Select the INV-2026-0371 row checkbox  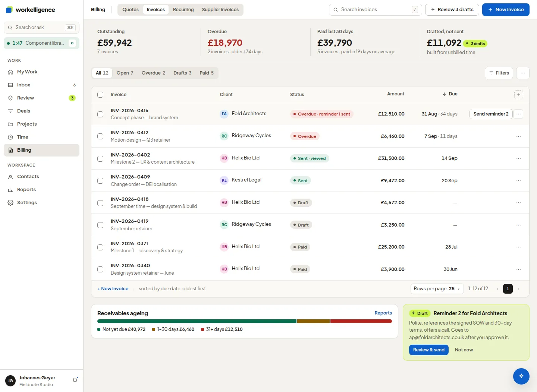pos(100,247)
